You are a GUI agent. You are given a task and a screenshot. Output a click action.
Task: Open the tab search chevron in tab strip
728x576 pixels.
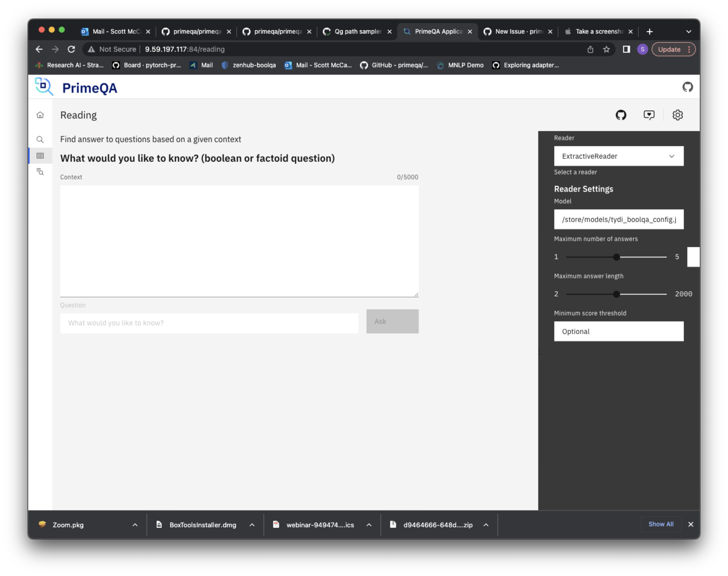[x=688, y=32]
